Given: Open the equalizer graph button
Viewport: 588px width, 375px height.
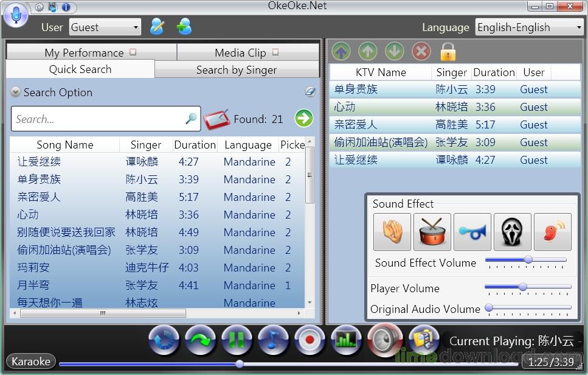Looking at the screenshot, I should pos(346,340).
